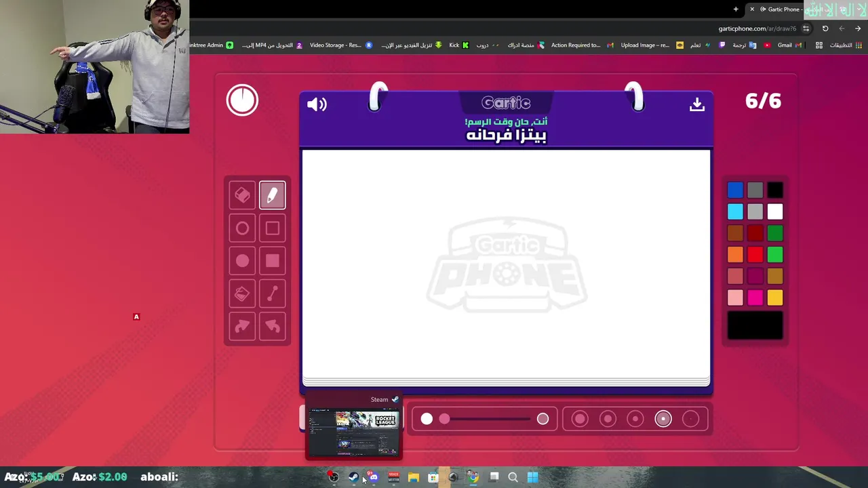The image size is (868, 488).
Task: Click the right-pointing curved arrow button
Action: 242,327
